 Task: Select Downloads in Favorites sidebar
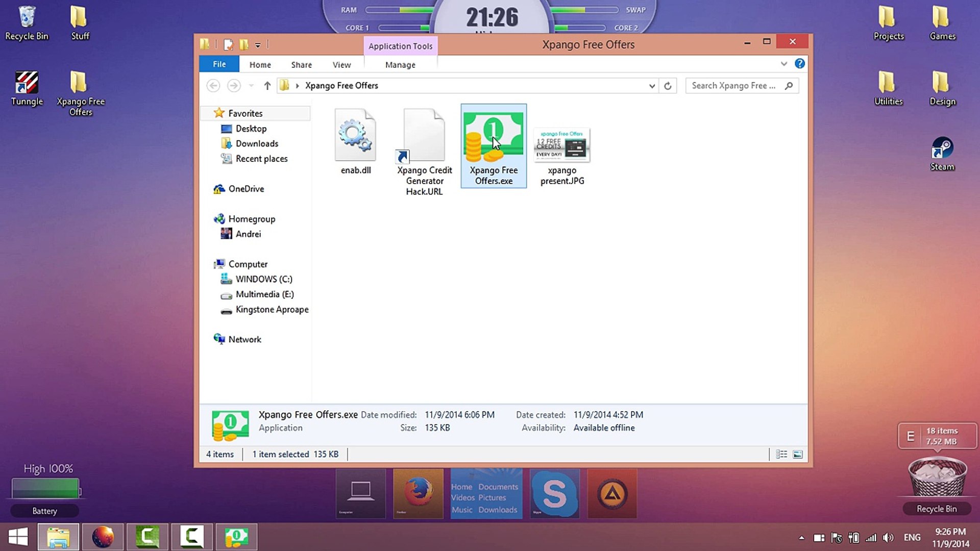(257, 144)
